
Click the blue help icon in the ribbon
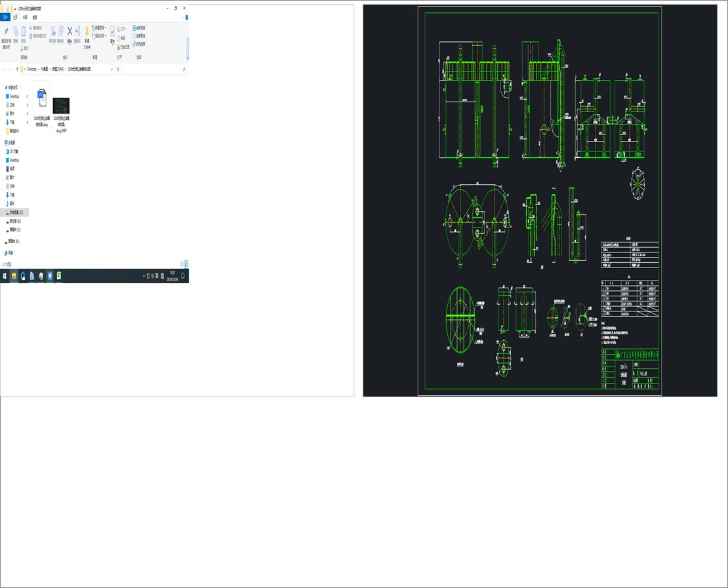[x=187, y=17]
